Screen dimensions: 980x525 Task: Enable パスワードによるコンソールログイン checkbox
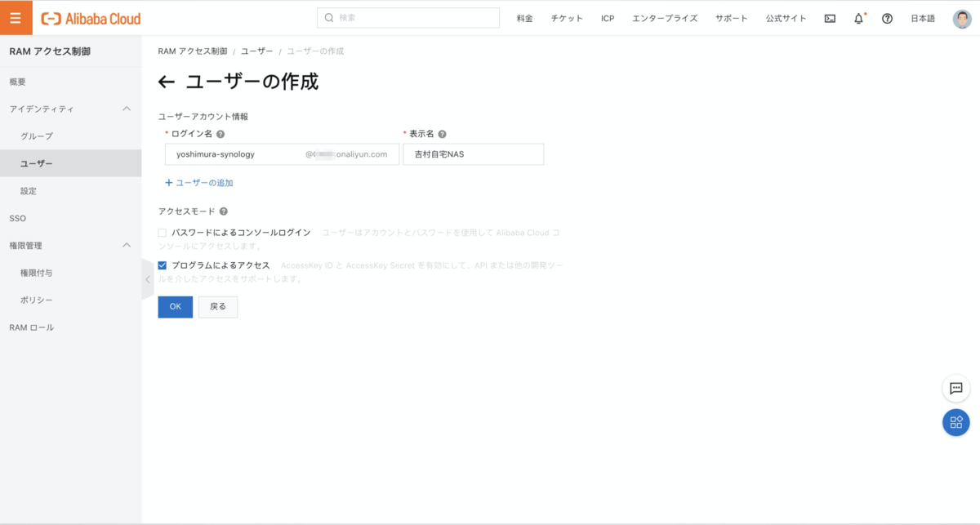click(163, 233)
